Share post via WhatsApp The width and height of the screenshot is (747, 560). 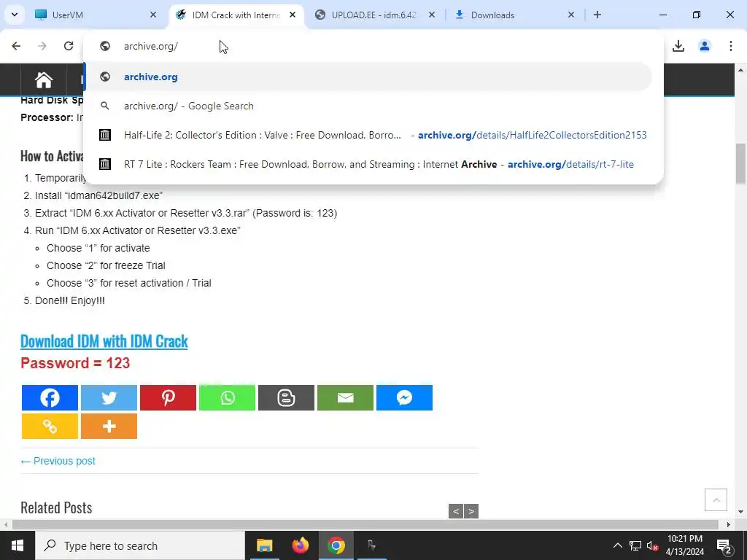click(x=228, y=397)
